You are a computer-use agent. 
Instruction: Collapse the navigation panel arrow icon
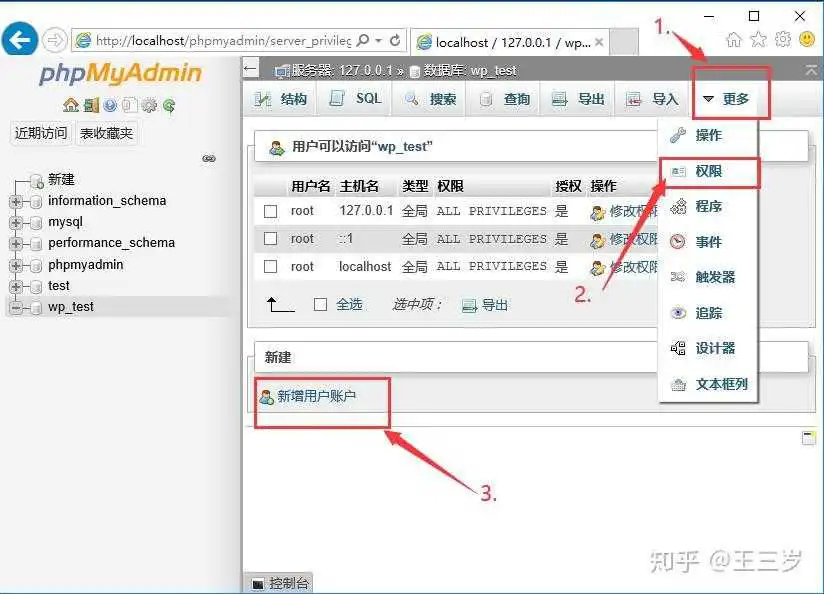click(x=251, y=68)
